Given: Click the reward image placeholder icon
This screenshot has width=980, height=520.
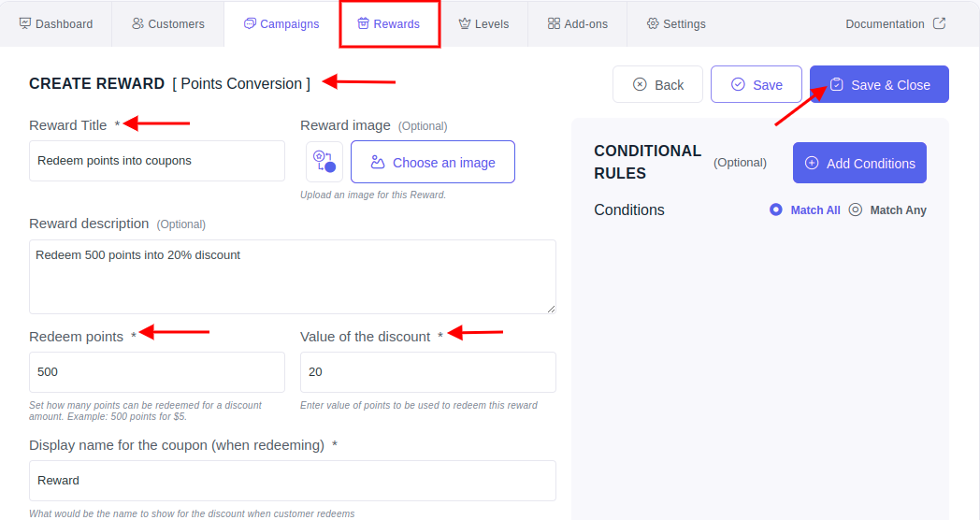Looking at the screenshot, I should pyautogui.click(x=324, y=162).
